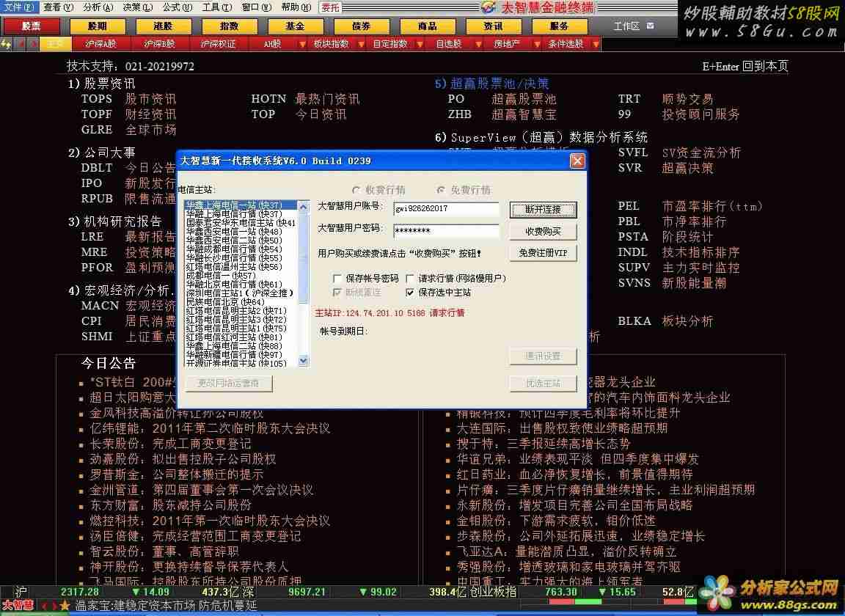Open the 自选股 dropdown arrow
The width and height of the screenshot is (845, 616).
pos(478,44)
